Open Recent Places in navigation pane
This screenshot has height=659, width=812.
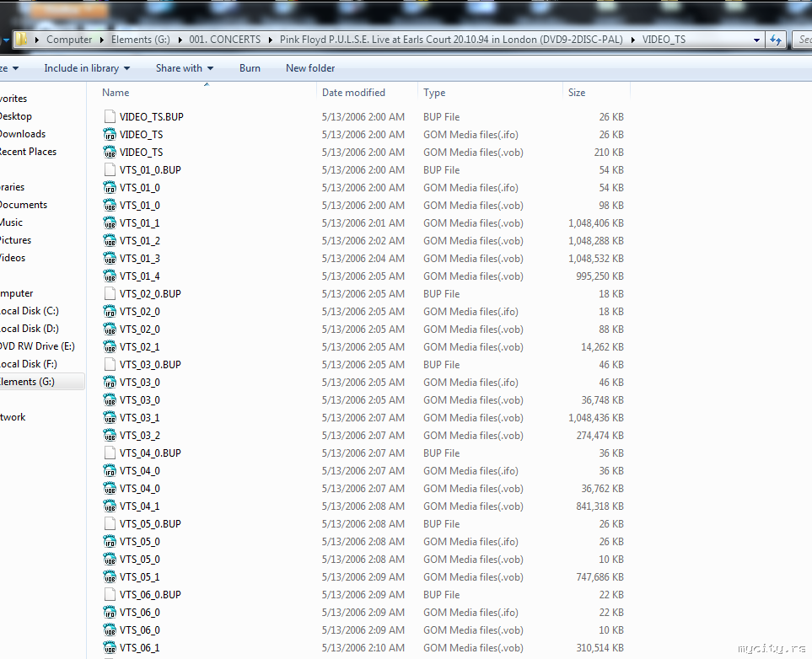tap(28, 152)
